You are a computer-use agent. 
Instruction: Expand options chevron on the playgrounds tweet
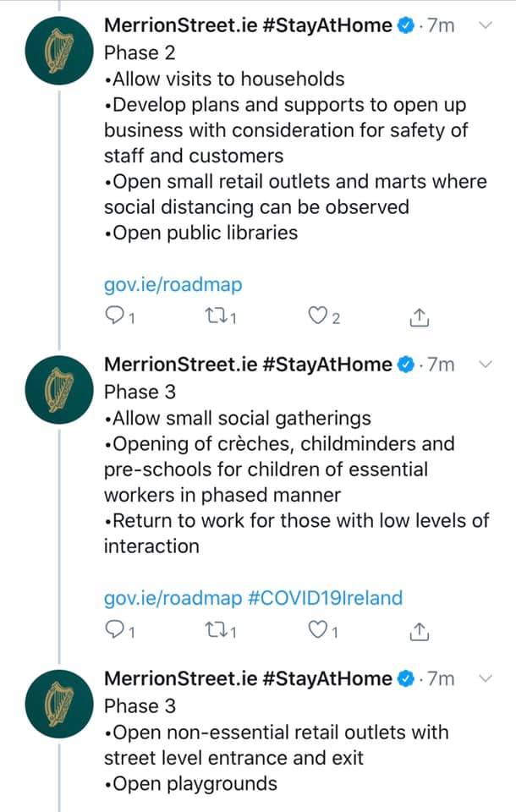click(486, 678)
